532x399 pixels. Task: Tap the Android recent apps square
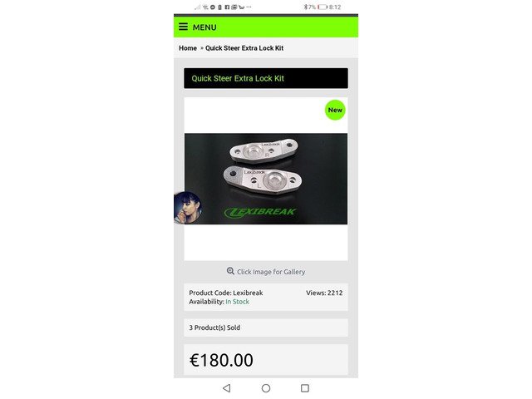(305, 388)
